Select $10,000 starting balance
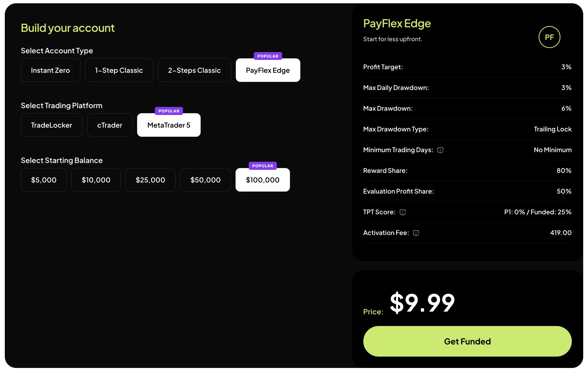 [96, 180]
